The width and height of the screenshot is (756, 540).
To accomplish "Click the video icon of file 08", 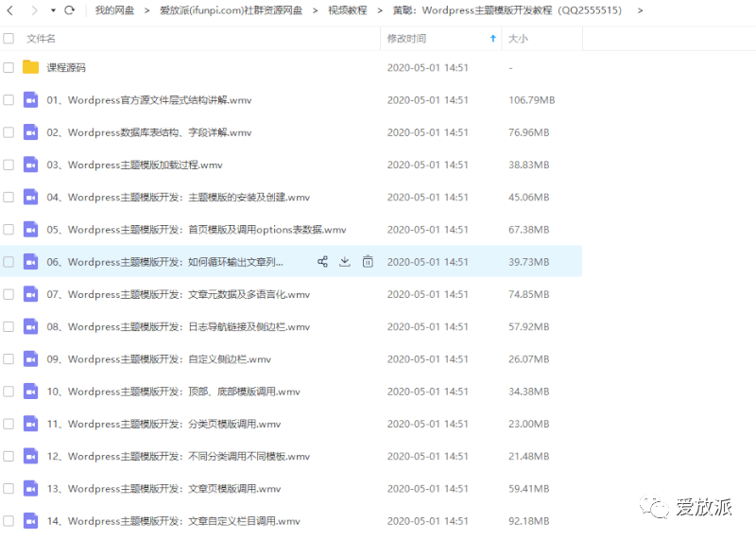I will coord(31,326).
